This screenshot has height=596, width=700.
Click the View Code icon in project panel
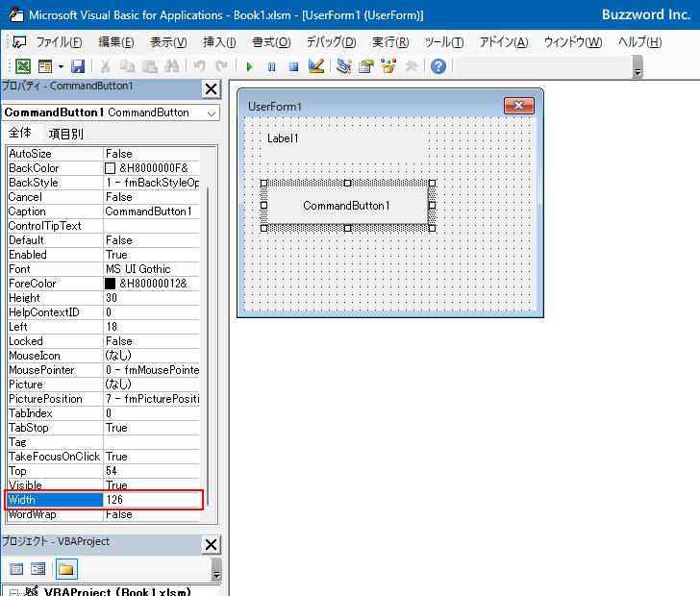point(16,569)
